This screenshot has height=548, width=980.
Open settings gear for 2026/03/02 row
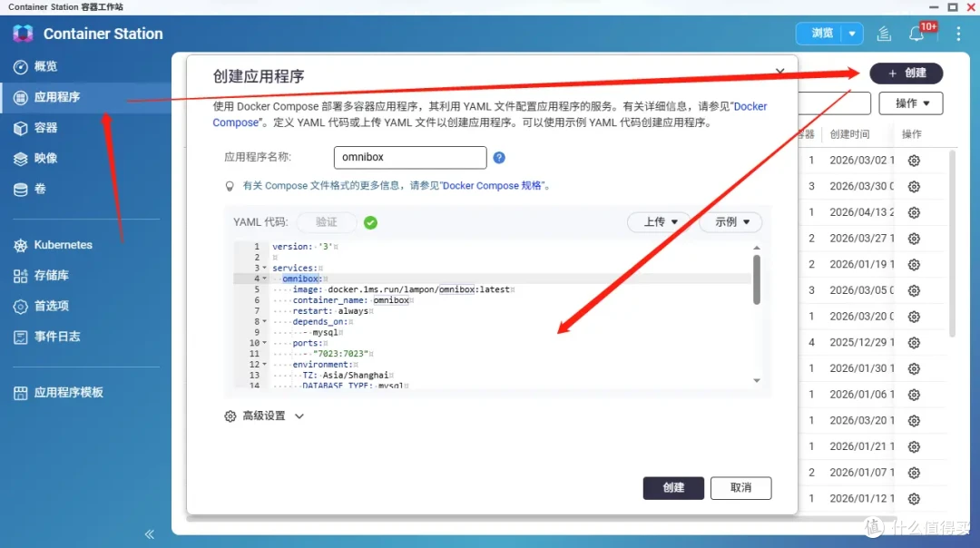tap(914, 161)
